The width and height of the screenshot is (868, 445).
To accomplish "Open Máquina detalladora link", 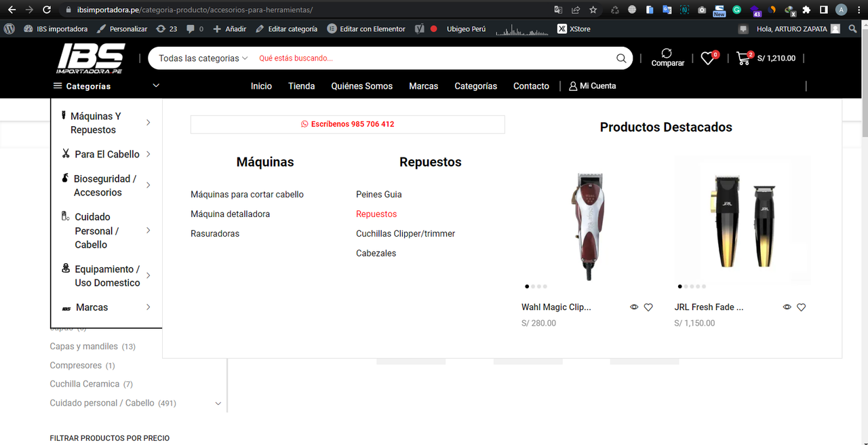I will click(x=230, y=214).
